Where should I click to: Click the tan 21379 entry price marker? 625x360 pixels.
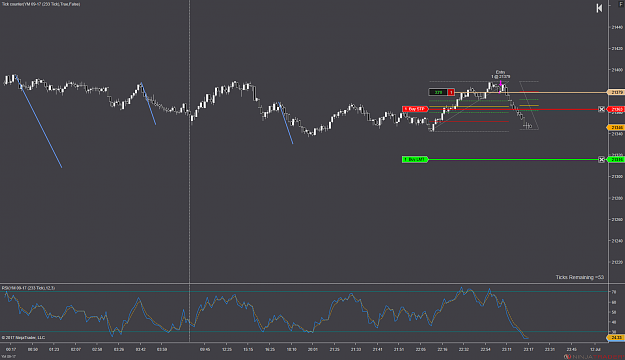pyautogui.click(x=616, y=92)
